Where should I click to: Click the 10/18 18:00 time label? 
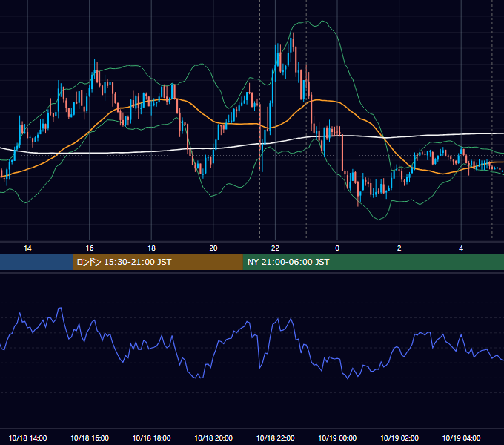click(x=151, y=438)
